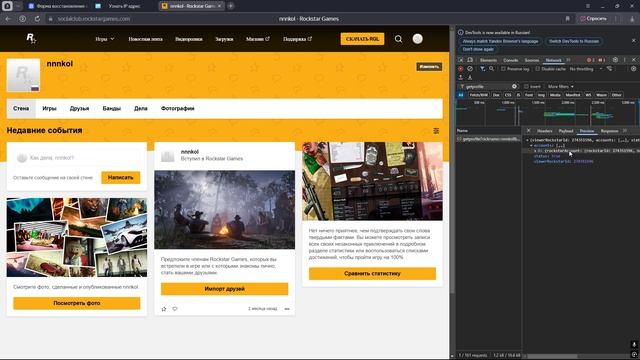Open the three-dot menu on joined post
This screenshot has width=640, height=360.
(287, 309)
